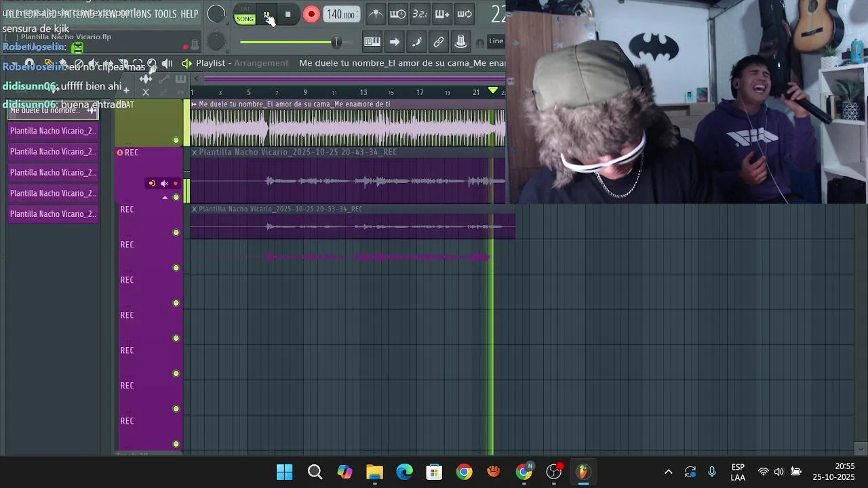Click the right-arrow icon beside the keyboard icon
This screenshot has width=868, height=488.
coord(395,42)
